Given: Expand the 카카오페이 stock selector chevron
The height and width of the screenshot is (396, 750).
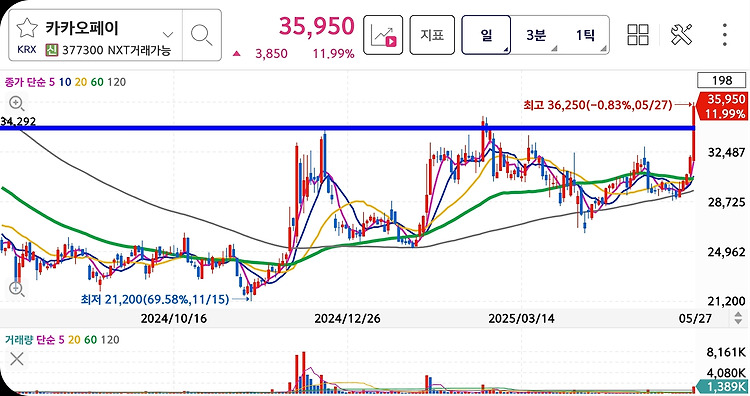Looking at the screenshot, I should (167, 34).
